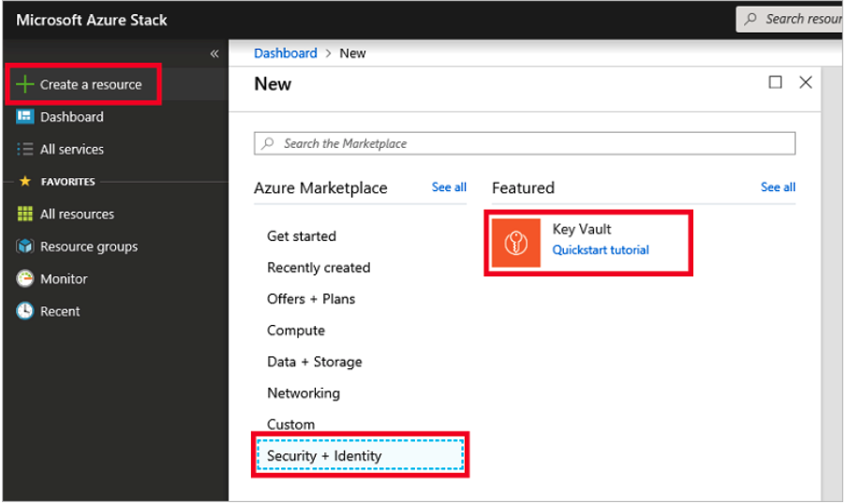Click the All services list icon
The height and width of the screenshot is (504, 847).
coord(25,149)
